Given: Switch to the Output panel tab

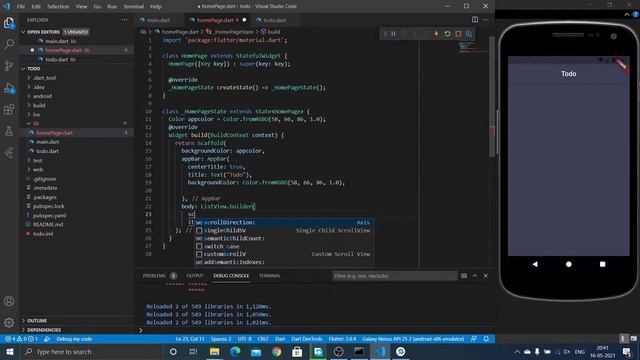Looking at the screenshot, I should tap(195, 276).
